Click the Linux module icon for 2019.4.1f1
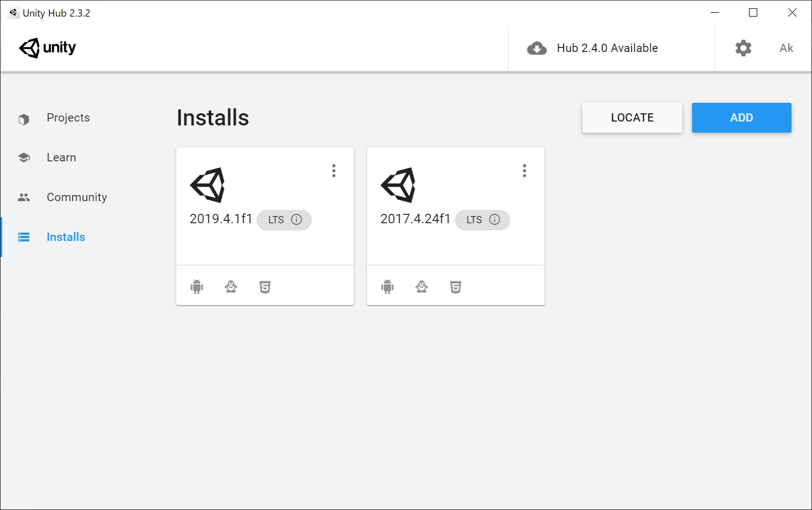Screen dimensions: 812x510 (x=231, y=286)
